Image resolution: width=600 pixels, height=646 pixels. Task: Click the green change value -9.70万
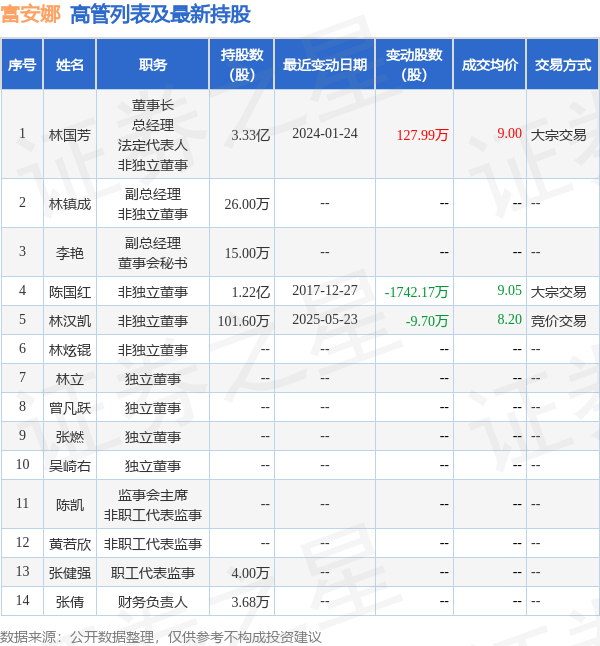tap(427, 321)
